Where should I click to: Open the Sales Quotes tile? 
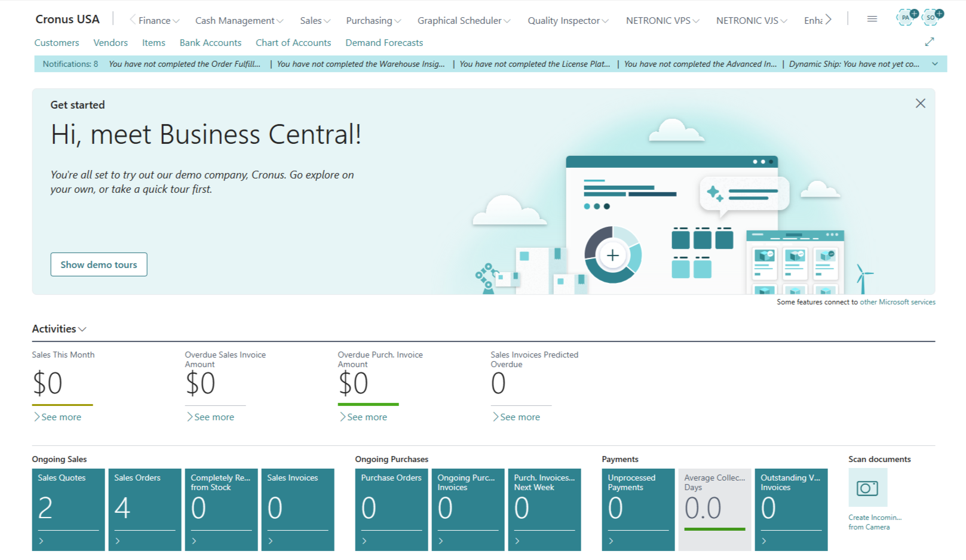68,509
